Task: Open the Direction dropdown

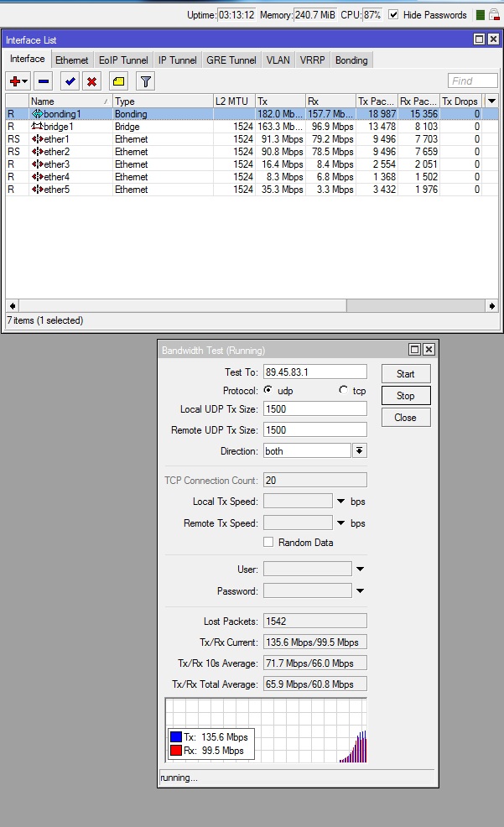Action: point(360,450)
